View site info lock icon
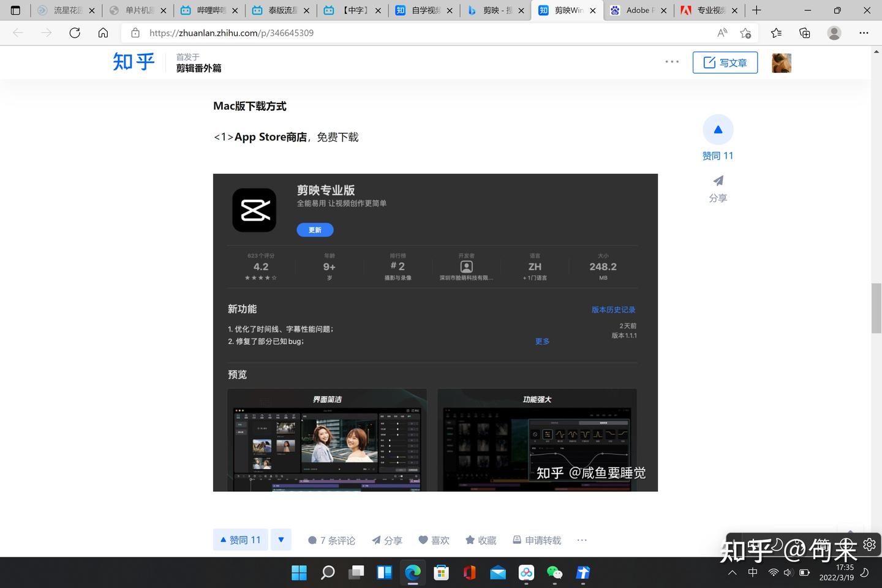 (x=135, y=33)
